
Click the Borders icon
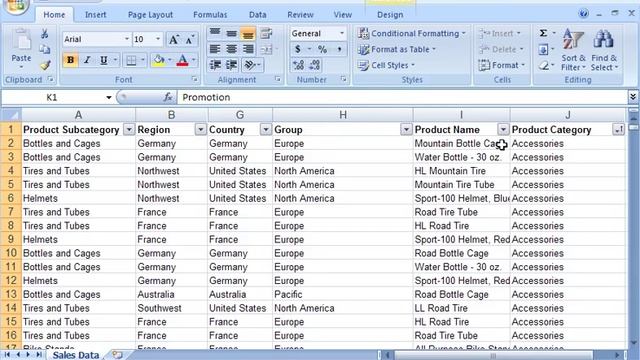[131, 60]
